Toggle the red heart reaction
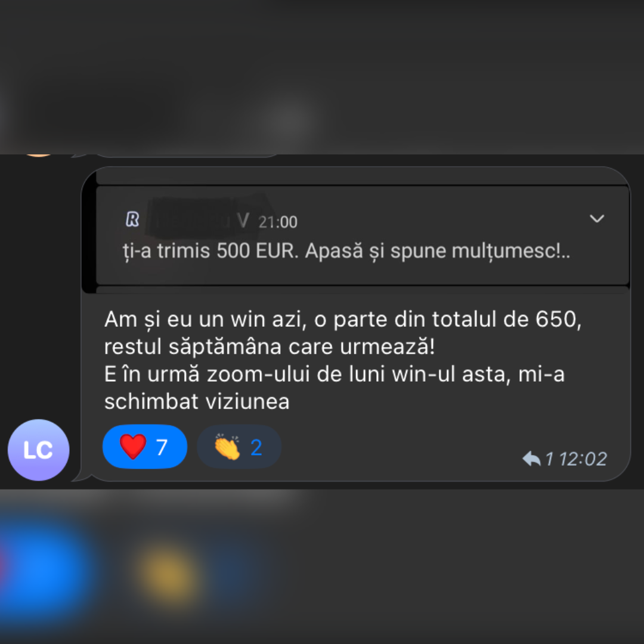This screenshot has width=644, height=644. [144, 447]
